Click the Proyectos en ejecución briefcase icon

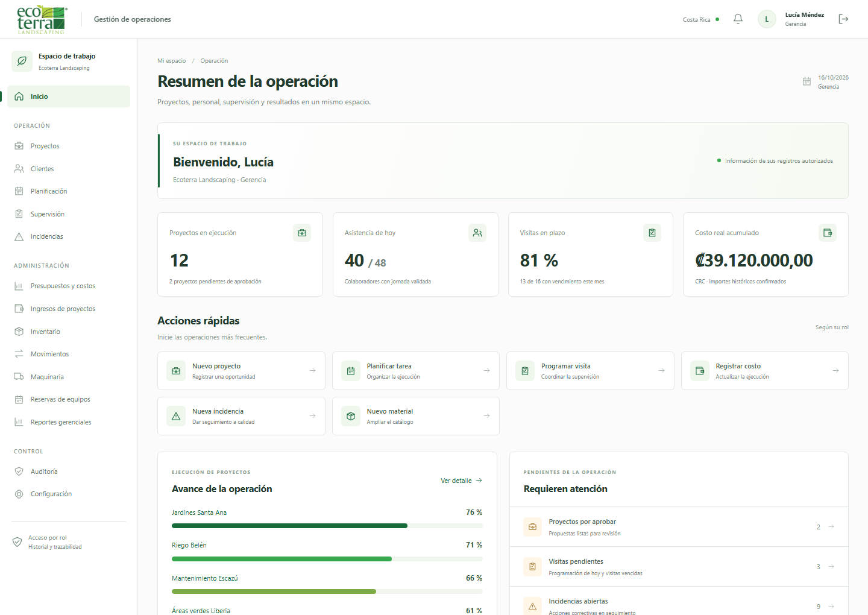[302, 233]
